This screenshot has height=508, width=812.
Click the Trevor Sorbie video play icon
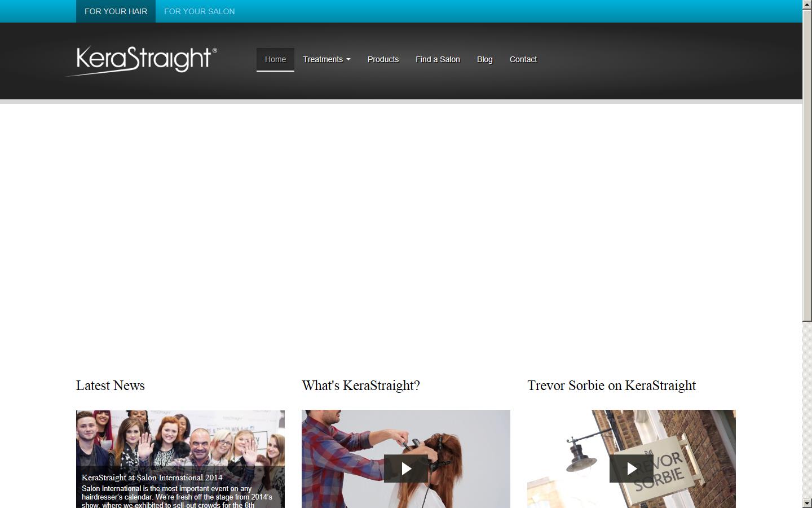tap(631, 468)
